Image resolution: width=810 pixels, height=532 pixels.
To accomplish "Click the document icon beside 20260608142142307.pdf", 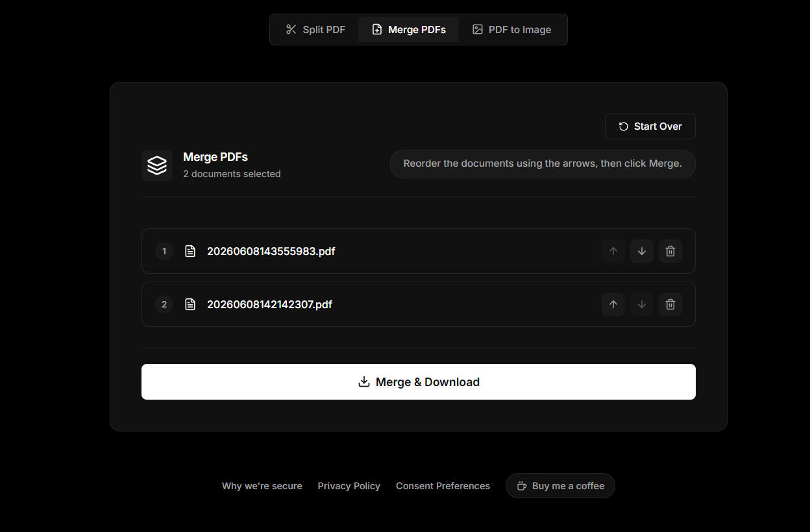I will 190,304.
